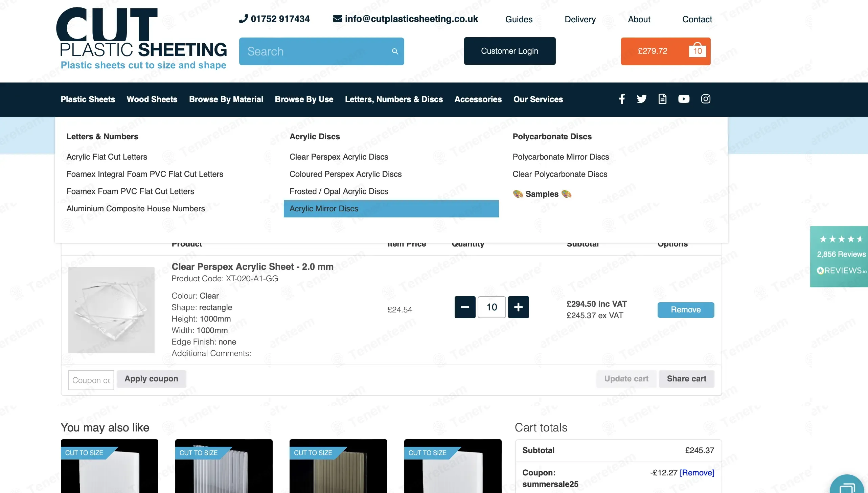Remove the summersale25 coupon link
Screen dimensions: 868x493
click(696, 472)
